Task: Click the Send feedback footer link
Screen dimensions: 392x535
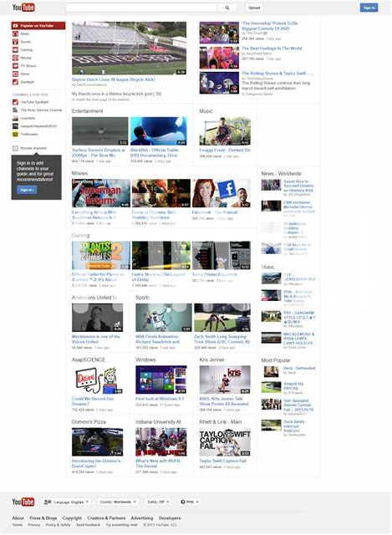Action: tap(88, 525)
